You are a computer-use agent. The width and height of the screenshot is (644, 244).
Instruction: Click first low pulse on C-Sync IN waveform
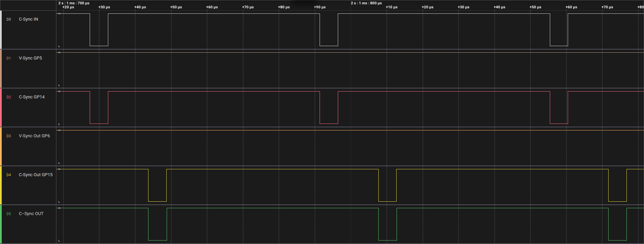99,30
